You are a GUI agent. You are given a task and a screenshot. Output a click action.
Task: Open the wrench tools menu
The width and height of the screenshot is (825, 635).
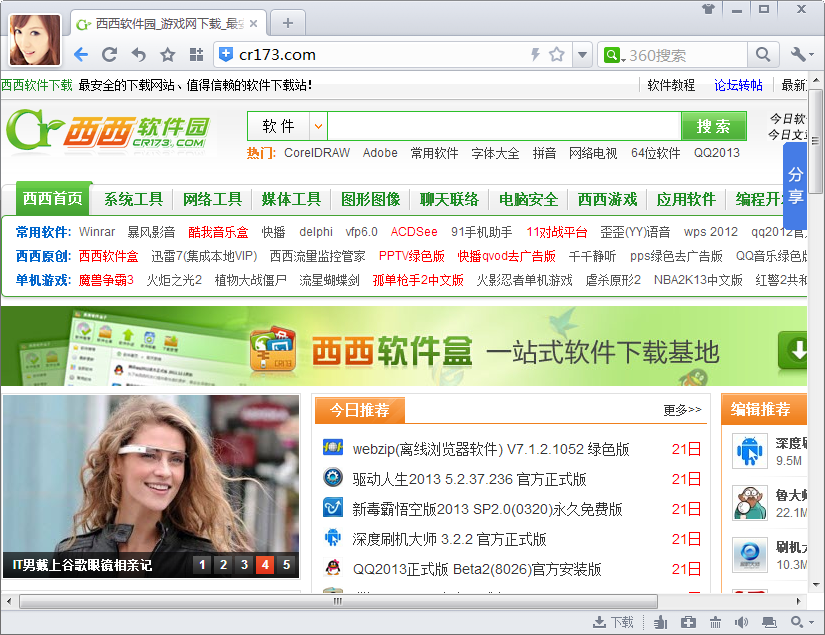802,55
